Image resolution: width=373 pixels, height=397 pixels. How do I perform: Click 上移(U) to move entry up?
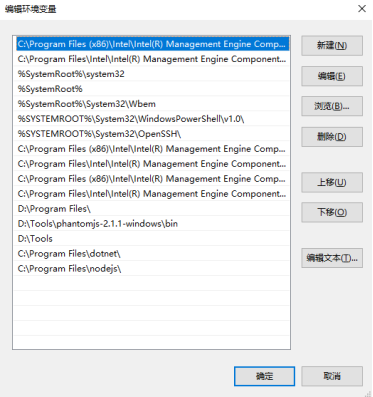click(332, 182)
